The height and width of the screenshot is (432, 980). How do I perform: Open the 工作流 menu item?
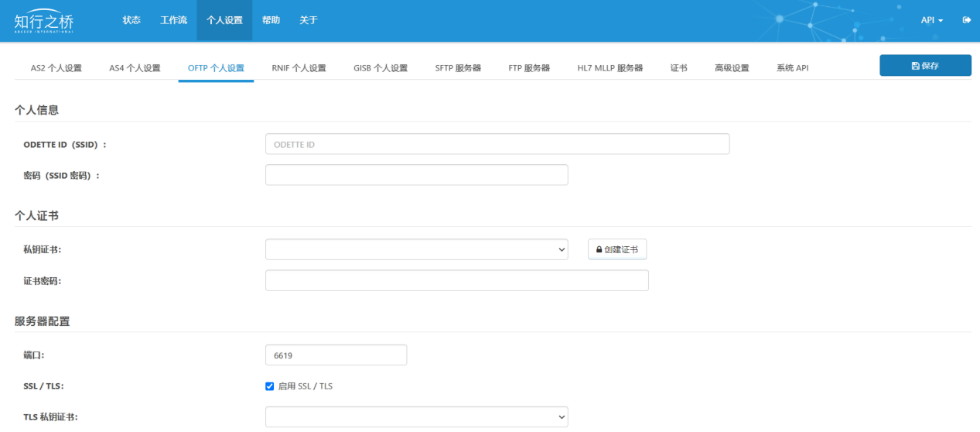click(173, 20)
